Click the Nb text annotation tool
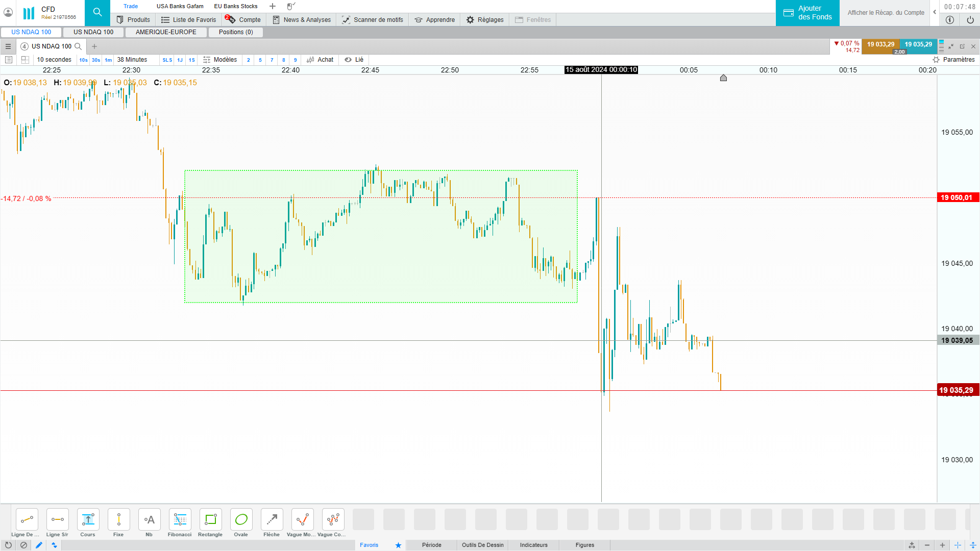This screenshot has height=551, width=980. (149, 520)
